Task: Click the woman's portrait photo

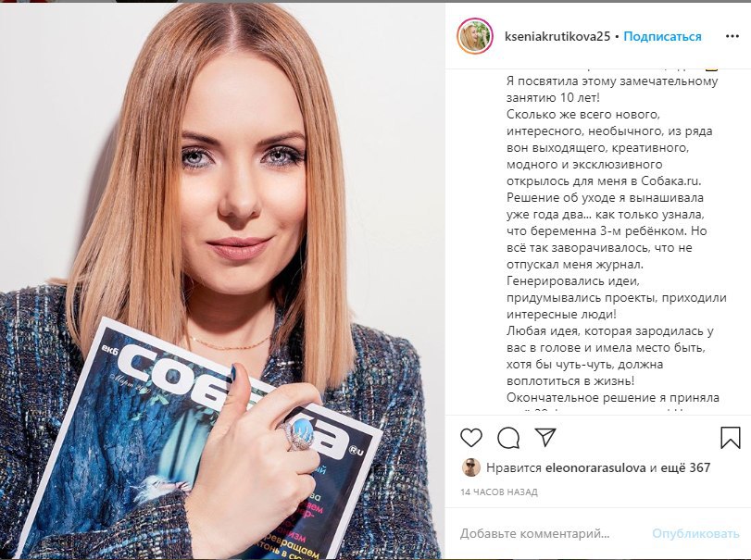Action: coord(222,280)
